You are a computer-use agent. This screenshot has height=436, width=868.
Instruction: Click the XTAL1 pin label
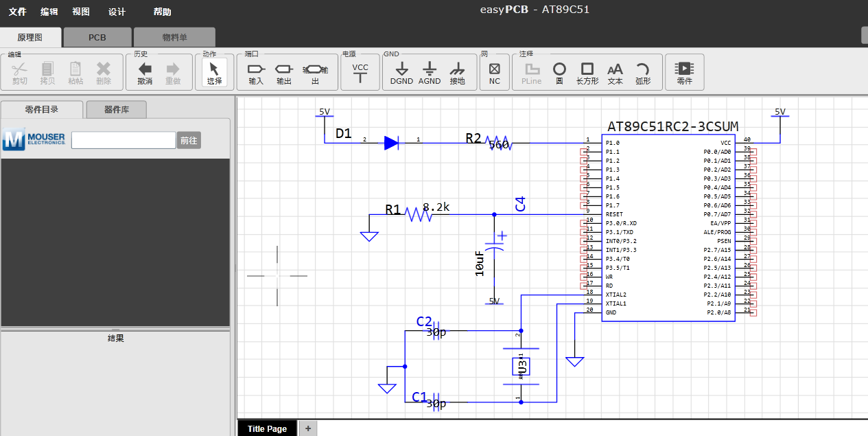point(615,303)
